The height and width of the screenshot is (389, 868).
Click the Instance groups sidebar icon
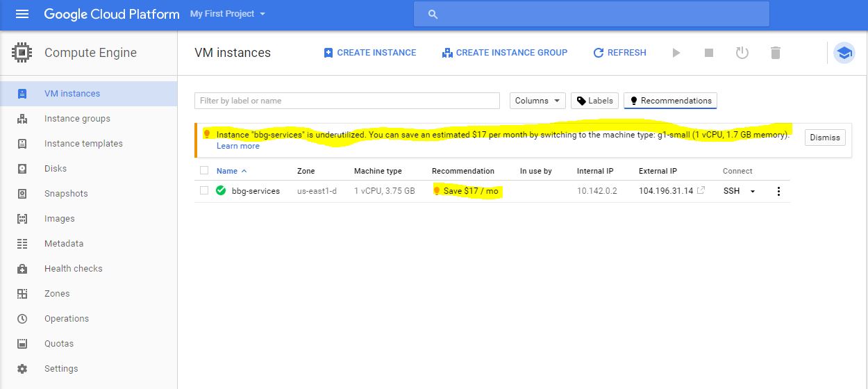click(22, 119)
